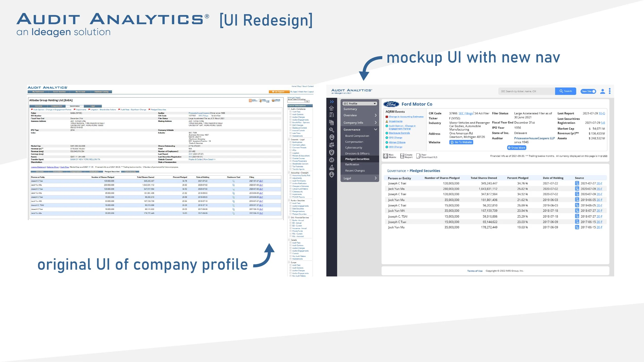644x362 pixels.
Task: Open the document search icon in the dark sidebar
Action: click(332, 115)
